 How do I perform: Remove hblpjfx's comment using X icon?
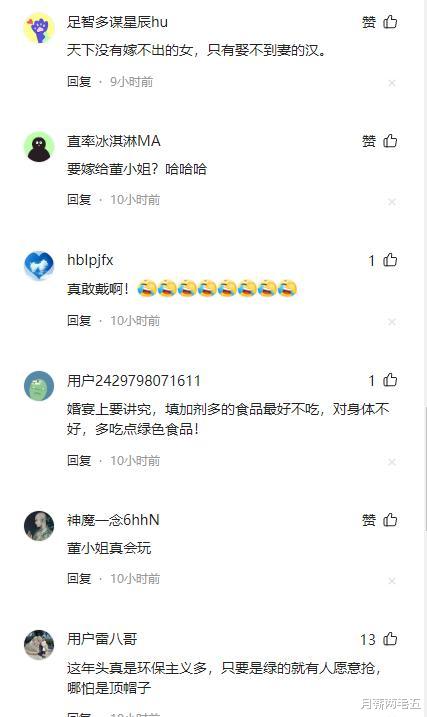coord(392,322)
